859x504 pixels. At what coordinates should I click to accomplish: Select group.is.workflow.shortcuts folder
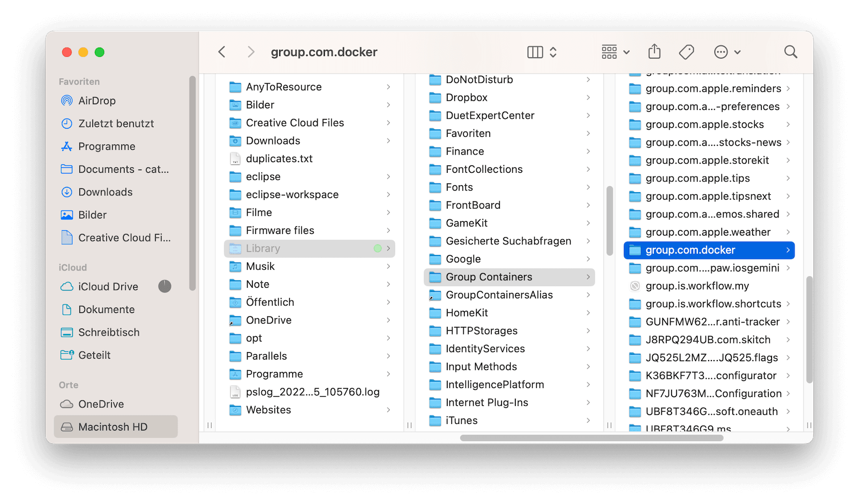(709, 304)
